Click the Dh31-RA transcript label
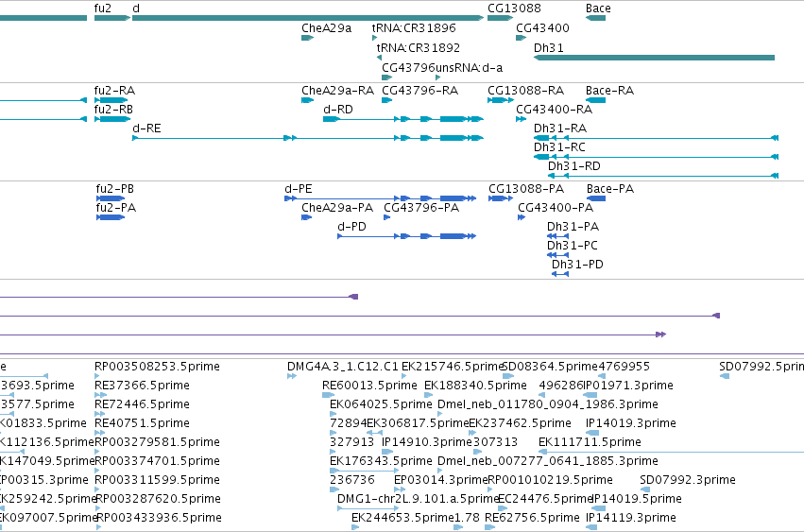 [560, 129]
